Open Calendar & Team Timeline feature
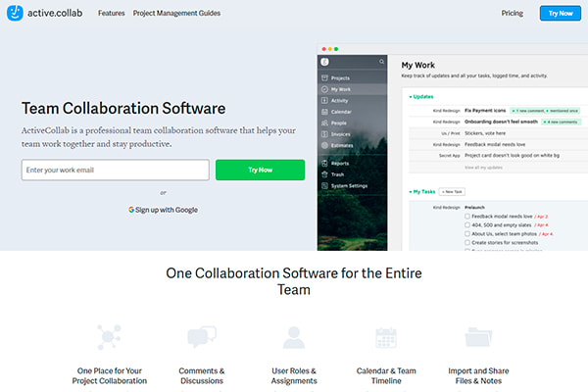588x392 pixels. 386,376
